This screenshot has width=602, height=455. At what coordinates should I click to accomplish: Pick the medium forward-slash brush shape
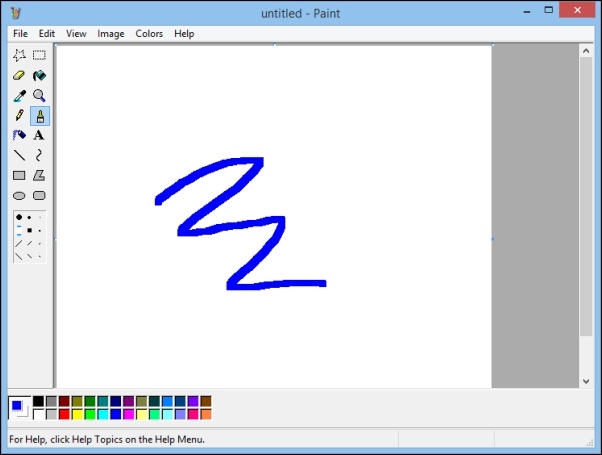click(29, 243)
